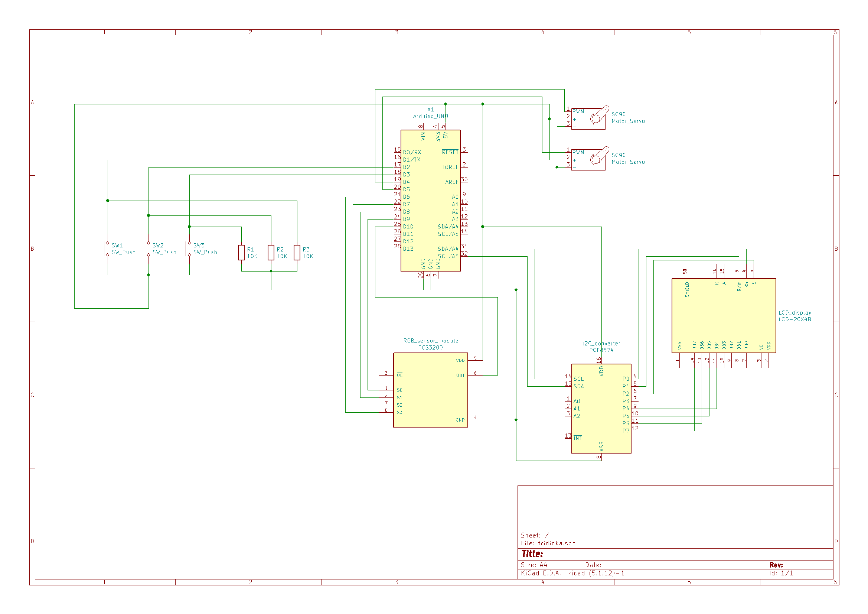Select the SW3 push button symbol

187,249
